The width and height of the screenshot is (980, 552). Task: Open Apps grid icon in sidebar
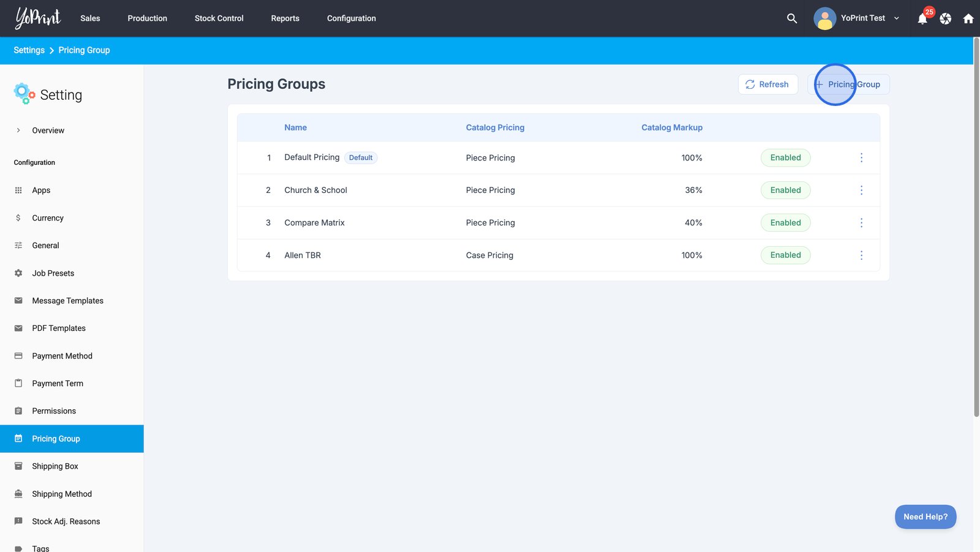click(18, 191)
